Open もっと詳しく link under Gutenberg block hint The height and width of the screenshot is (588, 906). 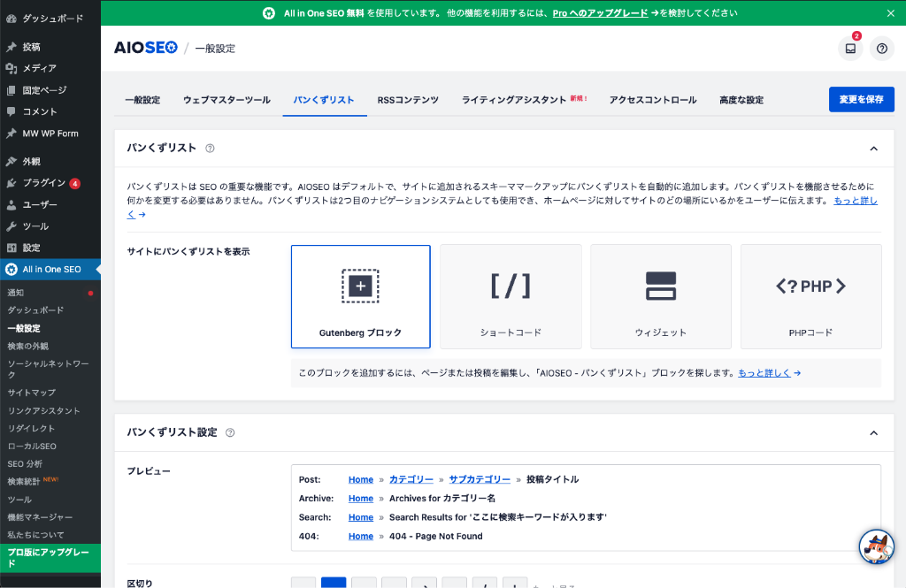point(764,373)
